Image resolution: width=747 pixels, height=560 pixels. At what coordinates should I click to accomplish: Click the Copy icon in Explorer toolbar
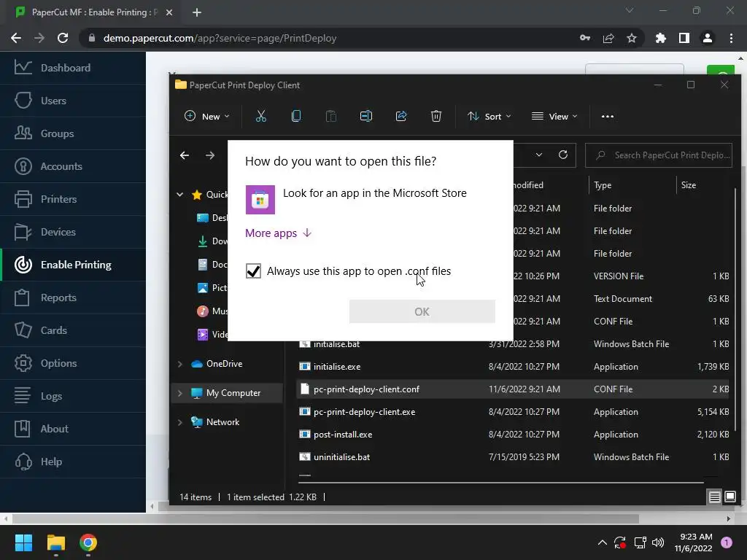[296, 116]
